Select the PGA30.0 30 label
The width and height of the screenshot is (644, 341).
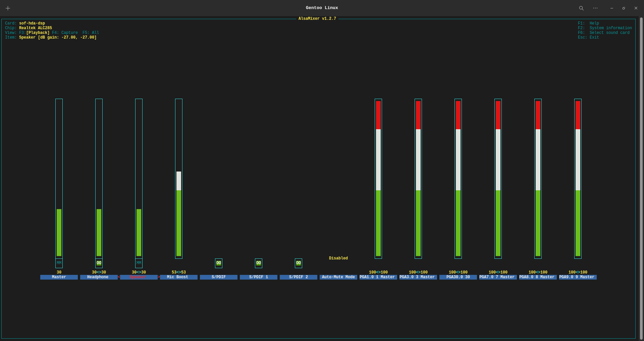pos(458,277)
